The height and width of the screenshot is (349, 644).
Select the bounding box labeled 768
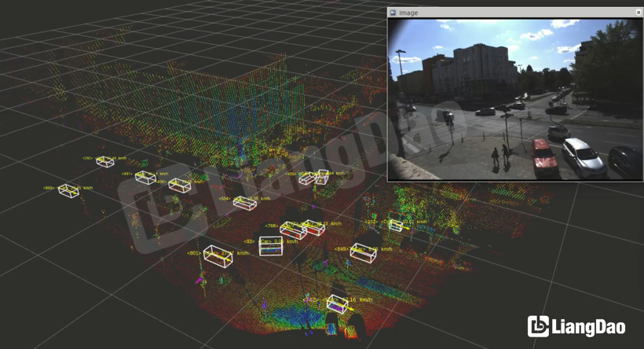coord(293,230)
